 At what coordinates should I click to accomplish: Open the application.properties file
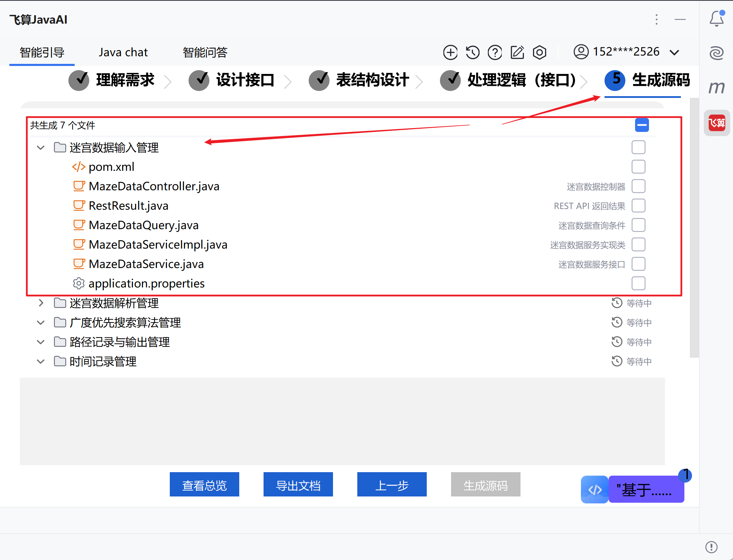pos(146,283)
